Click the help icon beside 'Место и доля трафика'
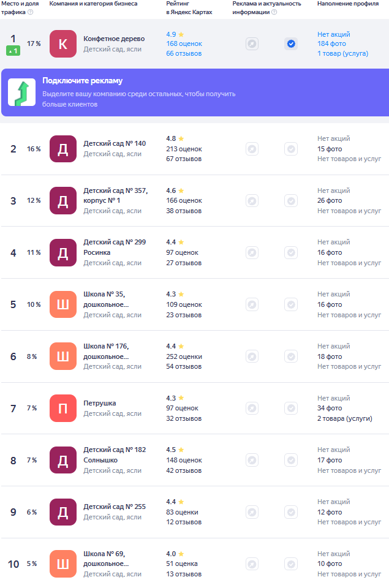 tap(31, 12)
